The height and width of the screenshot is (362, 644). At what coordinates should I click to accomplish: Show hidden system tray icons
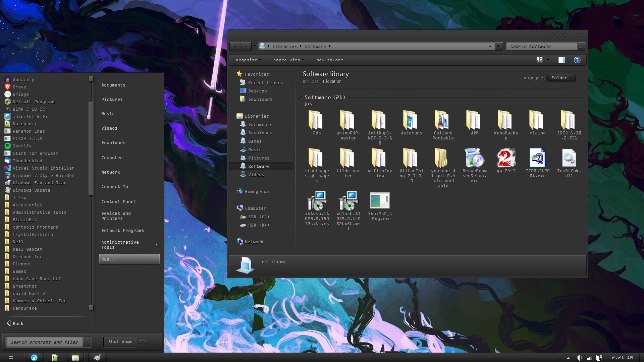tap(568, 358)
